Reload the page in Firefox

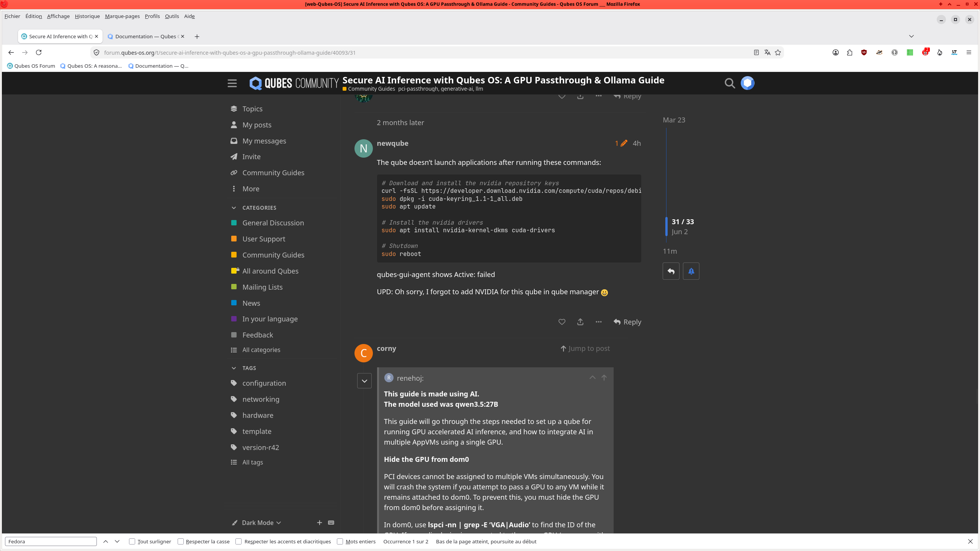click(39, 52)
